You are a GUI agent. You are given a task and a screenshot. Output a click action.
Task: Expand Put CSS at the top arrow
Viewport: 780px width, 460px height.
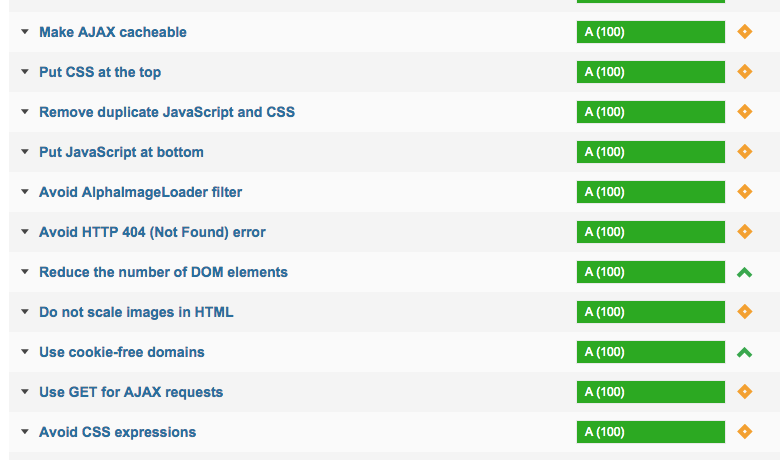point(25,72)
